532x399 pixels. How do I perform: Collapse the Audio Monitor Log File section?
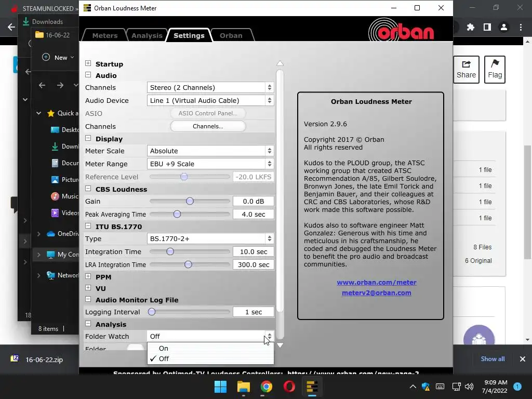88,299
